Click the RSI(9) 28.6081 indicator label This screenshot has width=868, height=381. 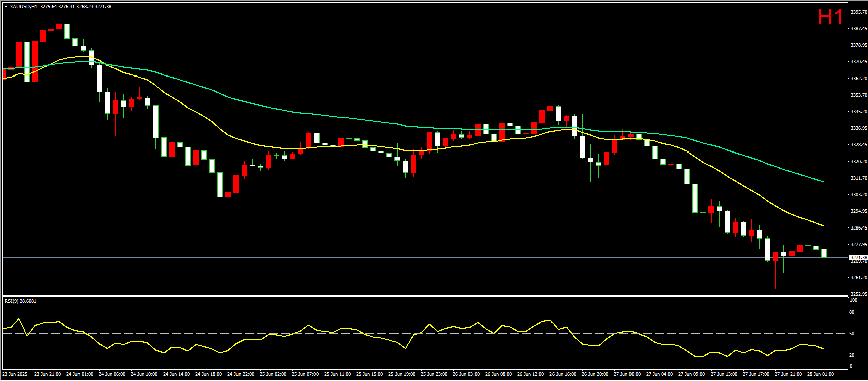tap(20, 301)
